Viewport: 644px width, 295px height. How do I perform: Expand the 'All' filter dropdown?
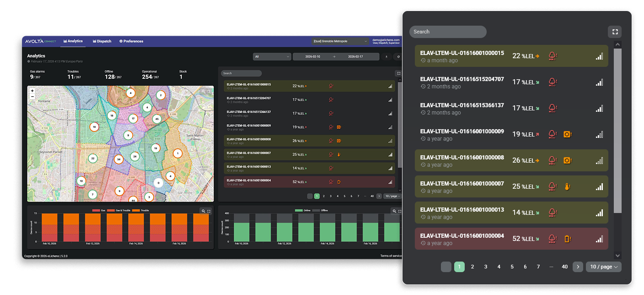[x=272, y=57]
